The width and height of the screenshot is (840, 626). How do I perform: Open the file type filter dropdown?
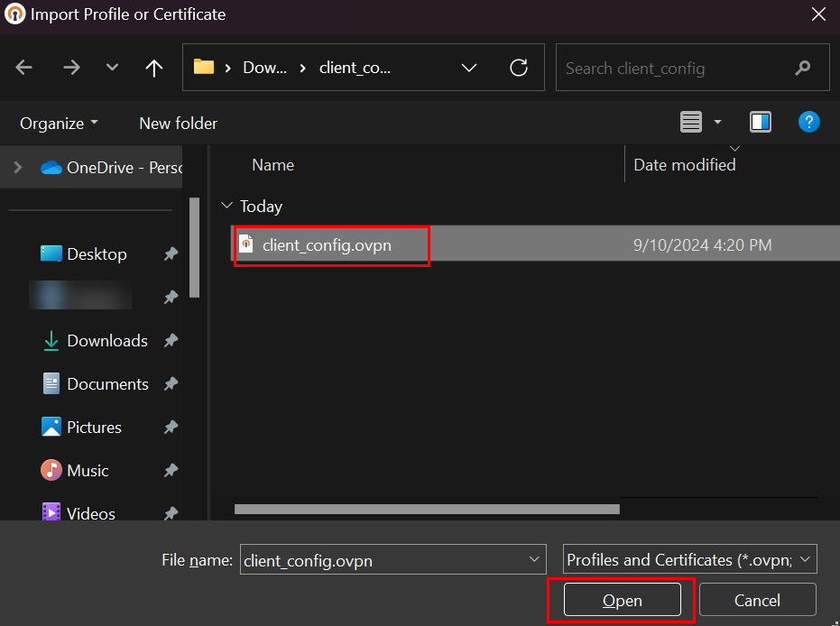click(690, 560)
